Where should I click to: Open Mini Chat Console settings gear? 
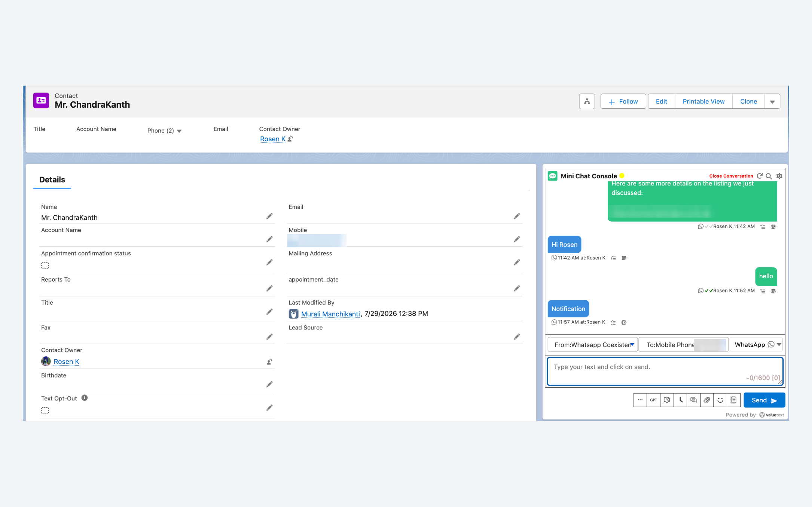coord(779,176)
